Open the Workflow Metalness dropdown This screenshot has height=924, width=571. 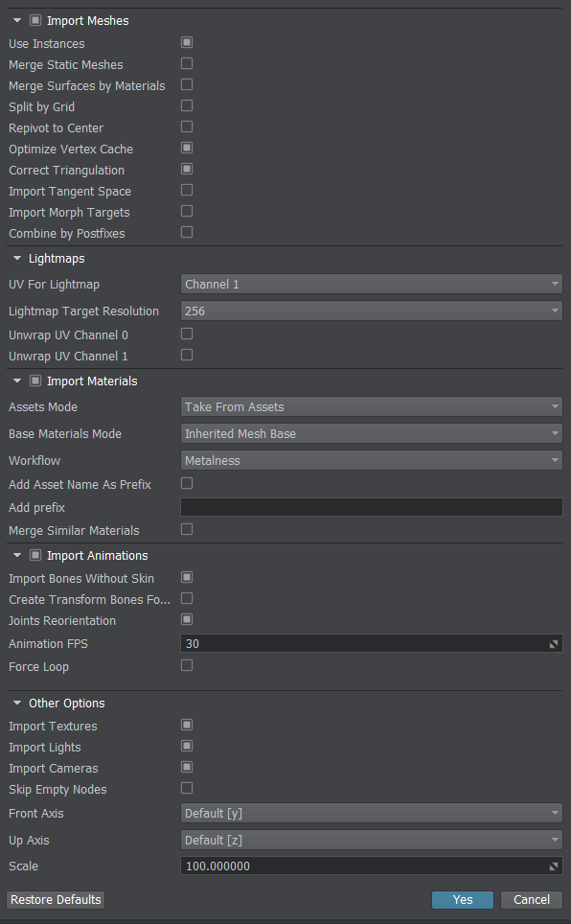pos(371,461)
